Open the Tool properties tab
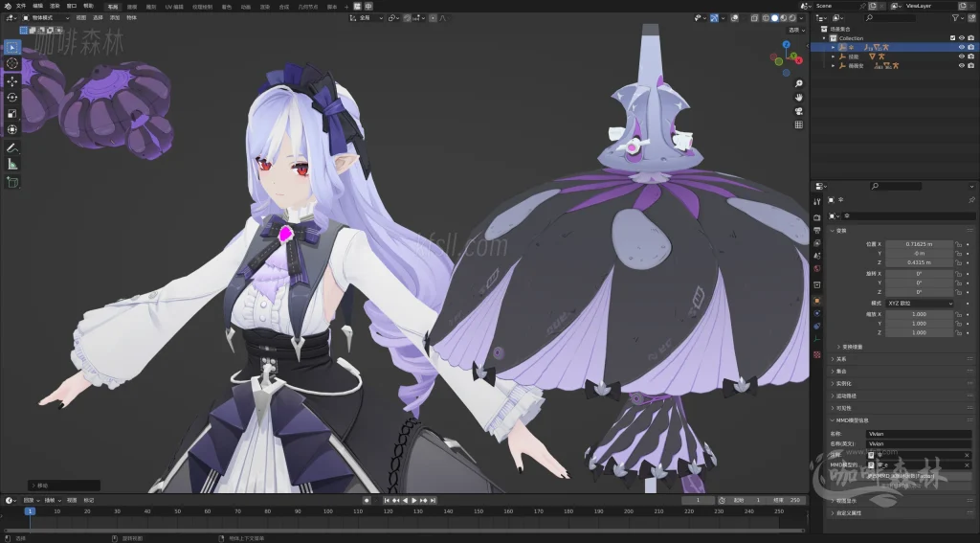 [x=817, y=201]
